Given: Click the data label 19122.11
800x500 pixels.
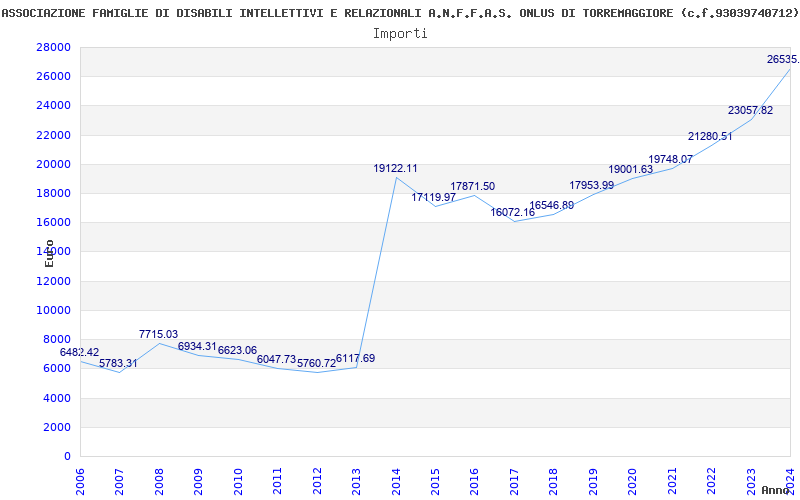Looking at the screenshot, I should point(395,168).
